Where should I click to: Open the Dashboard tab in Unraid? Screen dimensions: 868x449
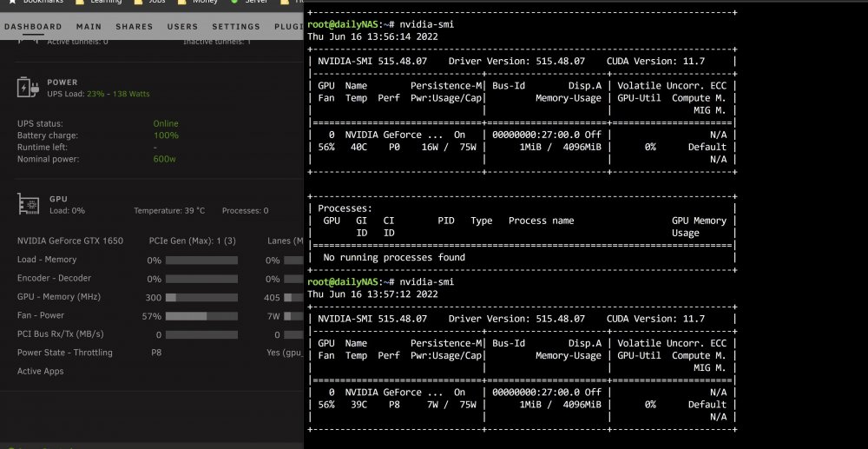pyautogui.click(x=33, y=27)
